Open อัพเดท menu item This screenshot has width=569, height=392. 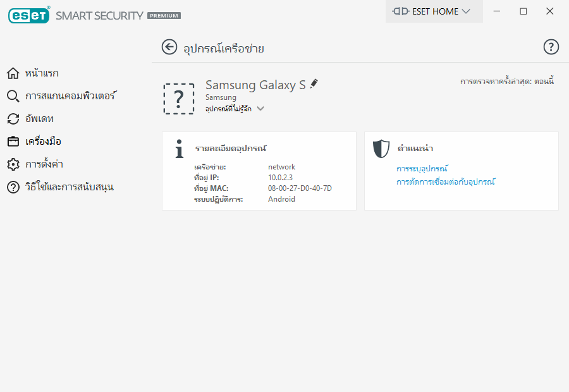tap(39, 119)
